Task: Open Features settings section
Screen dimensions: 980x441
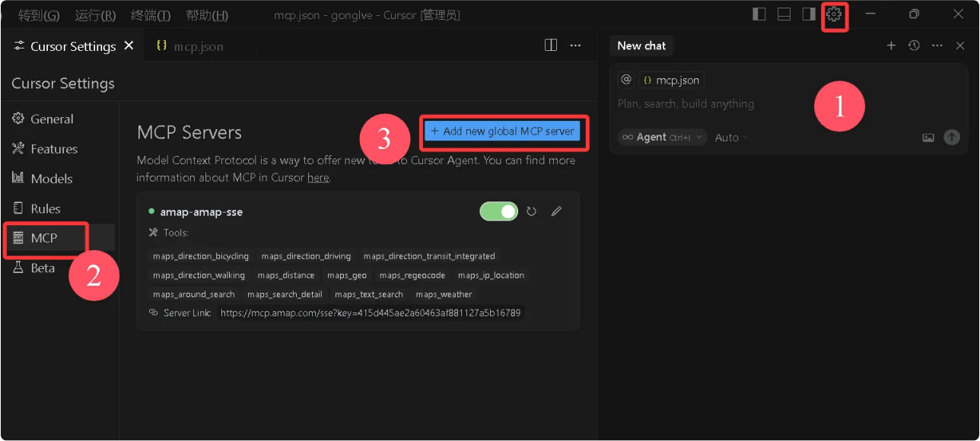Action: (53, 149)
